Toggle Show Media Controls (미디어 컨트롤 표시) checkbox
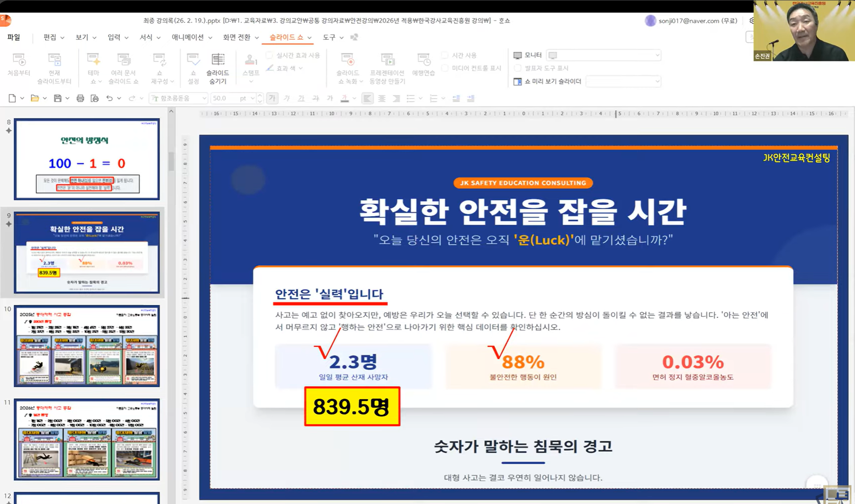 click(445, 68)
